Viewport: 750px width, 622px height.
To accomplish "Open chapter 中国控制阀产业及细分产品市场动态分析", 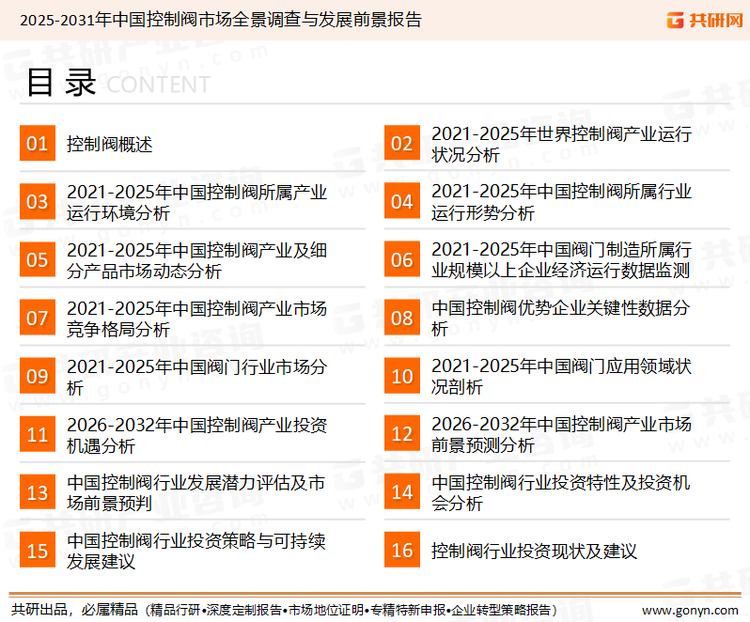I will 197,261.
